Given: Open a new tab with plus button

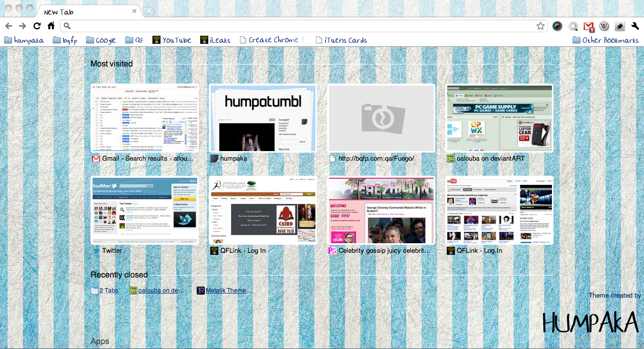Looking at the screenshot, I should (149, 12).
